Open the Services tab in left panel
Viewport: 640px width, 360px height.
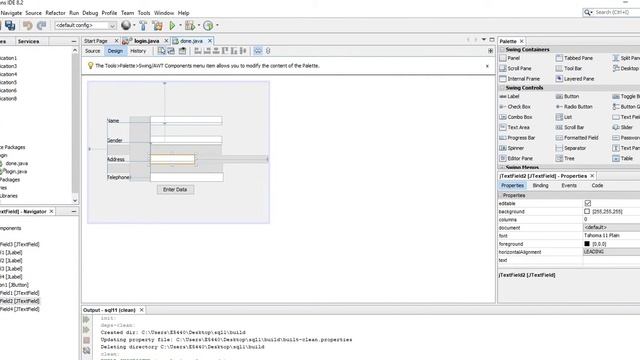pos(28,41)
